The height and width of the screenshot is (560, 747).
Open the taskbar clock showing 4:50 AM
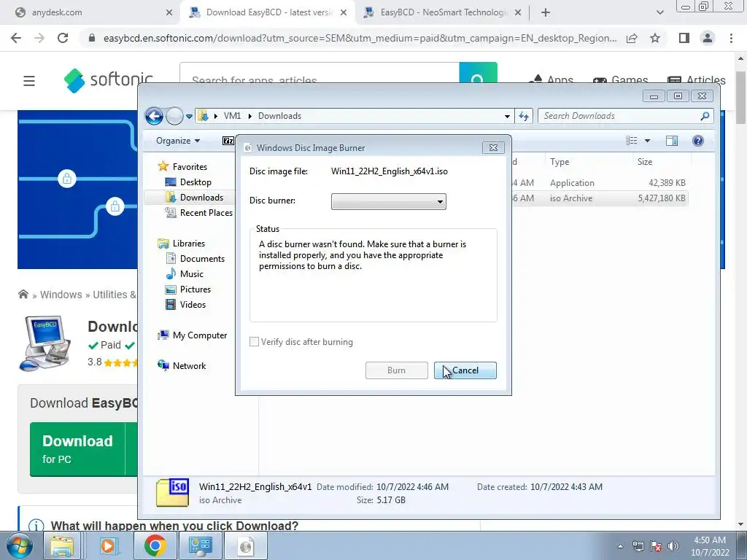point(710,546)
